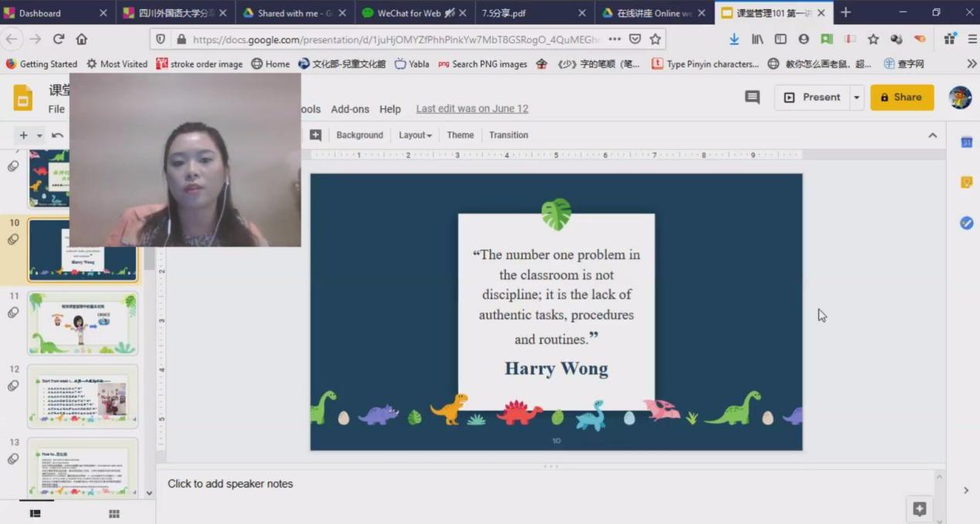Viewport: 980px width, 524px height.
Task: Click the undo arrow in toolbar
Action: point(57,135)
